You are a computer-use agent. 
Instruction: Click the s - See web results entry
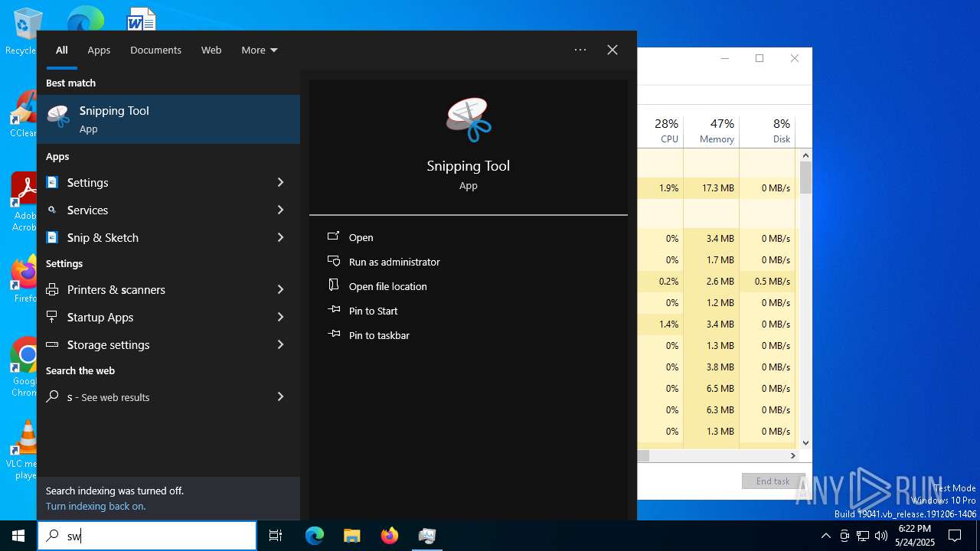pyautogui.click(x=168, y=396)
